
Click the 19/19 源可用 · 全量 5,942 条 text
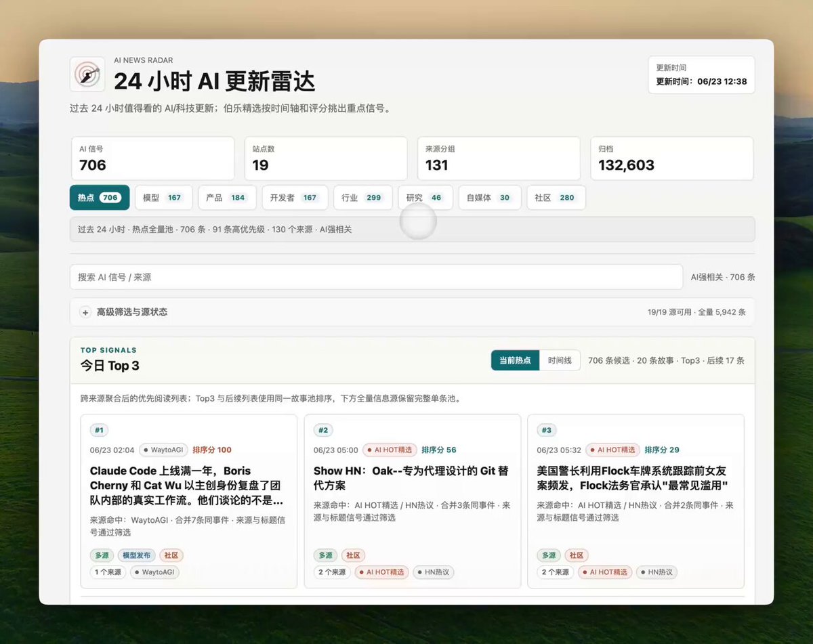696,312
